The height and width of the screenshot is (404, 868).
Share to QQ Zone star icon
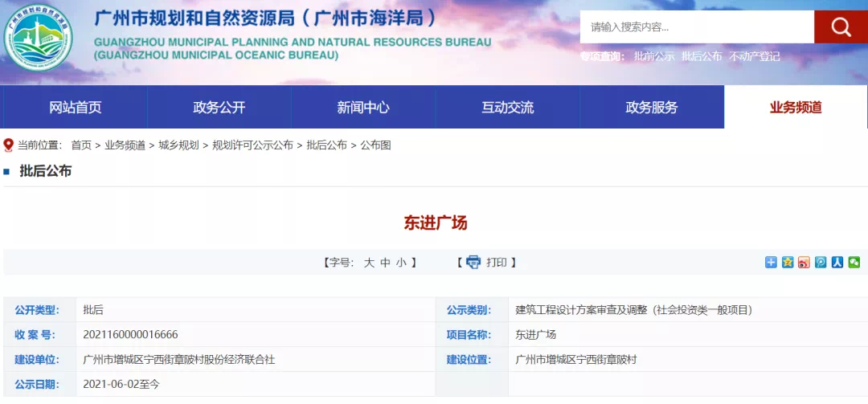click(788, 263)
